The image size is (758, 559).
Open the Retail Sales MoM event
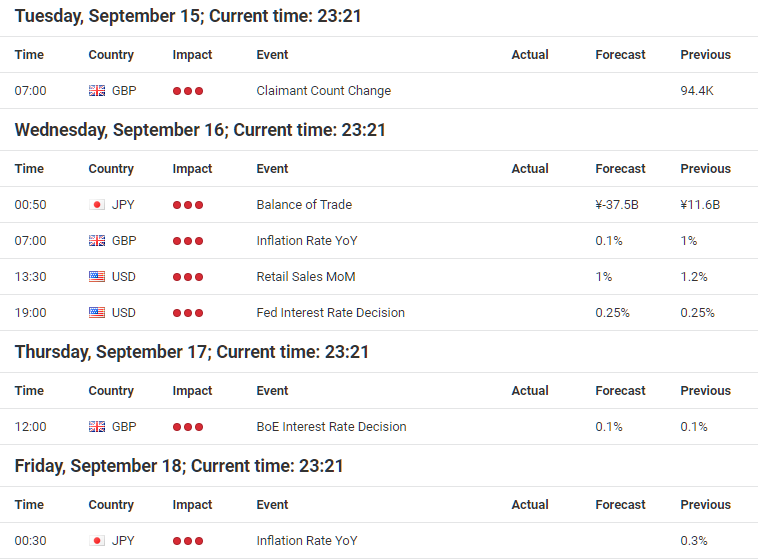[x=306, y=277]
